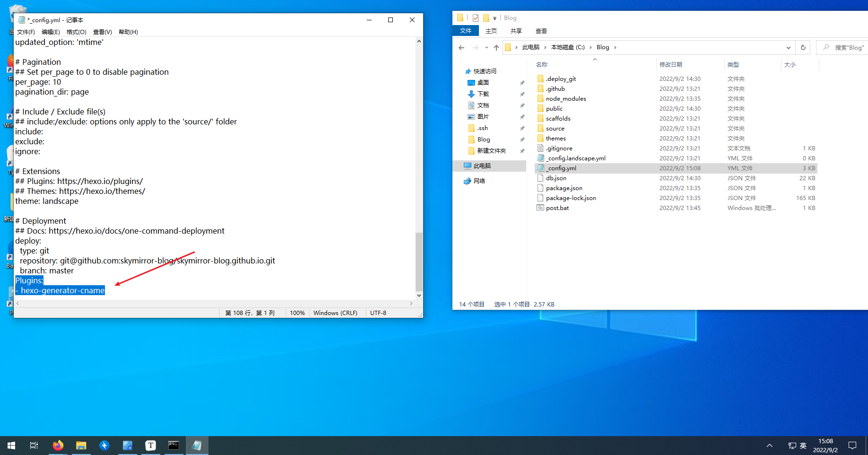
Task: Expand the chevron after 本地磁盘 (C:) breadcrumb
Action: (590, 47)
